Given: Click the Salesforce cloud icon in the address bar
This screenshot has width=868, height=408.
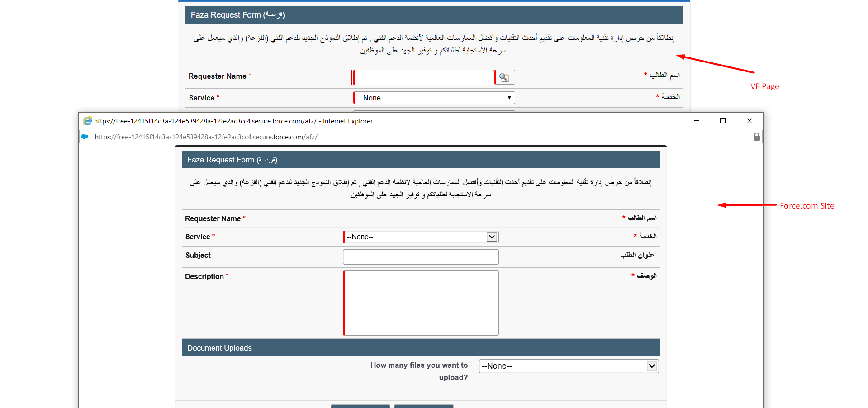Looking at the screenshot, I should click(85, 137).
